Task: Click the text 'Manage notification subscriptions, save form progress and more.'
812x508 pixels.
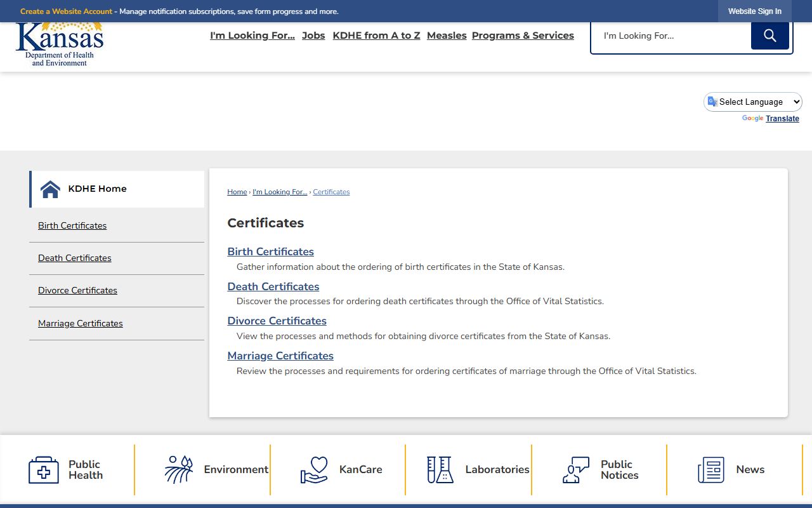Action: click(229, 11)
